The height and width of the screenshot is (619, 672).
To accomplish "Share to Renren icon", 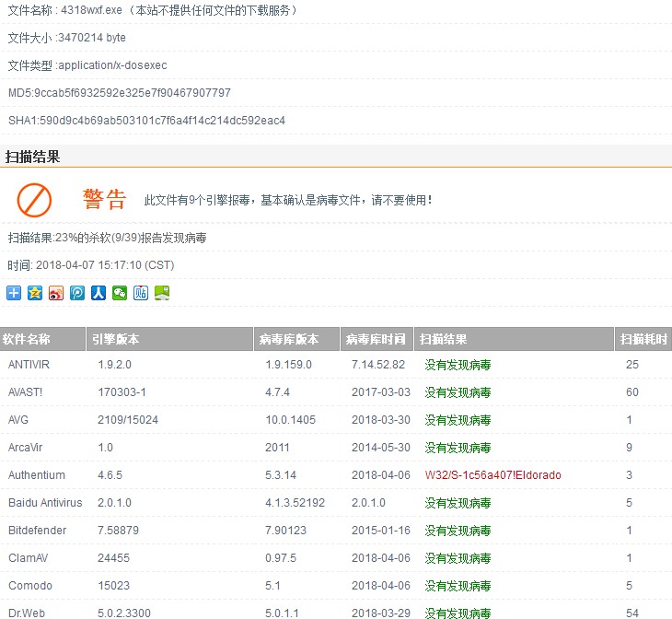I will pos(98,293).
